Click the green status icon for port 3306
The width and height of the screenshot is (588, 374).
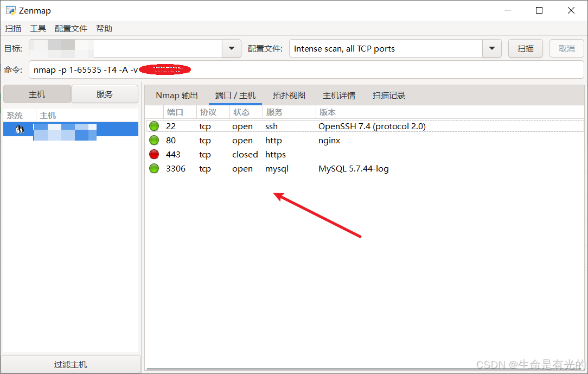pos(154,169)
